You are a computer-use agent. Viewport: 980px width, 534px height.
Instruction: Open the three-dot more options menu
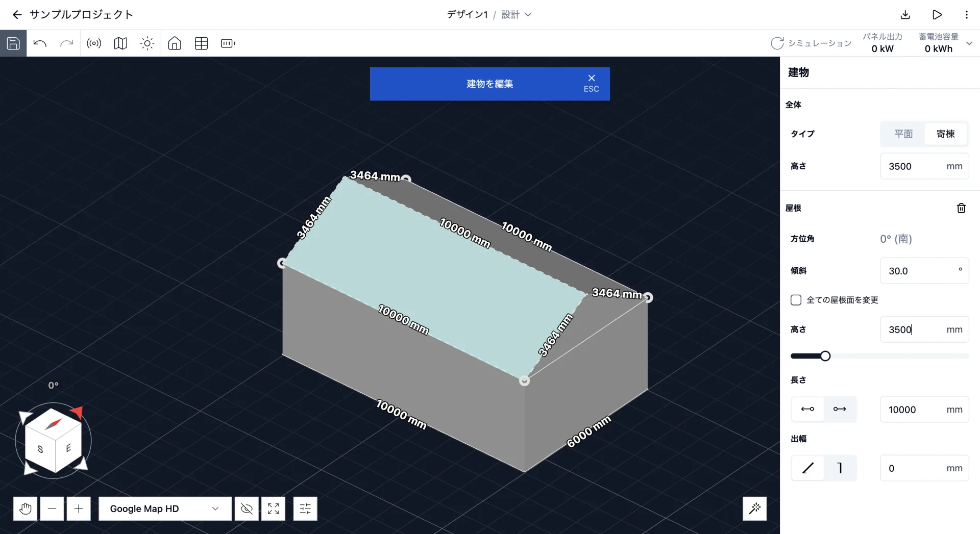[x=966, y=15]
